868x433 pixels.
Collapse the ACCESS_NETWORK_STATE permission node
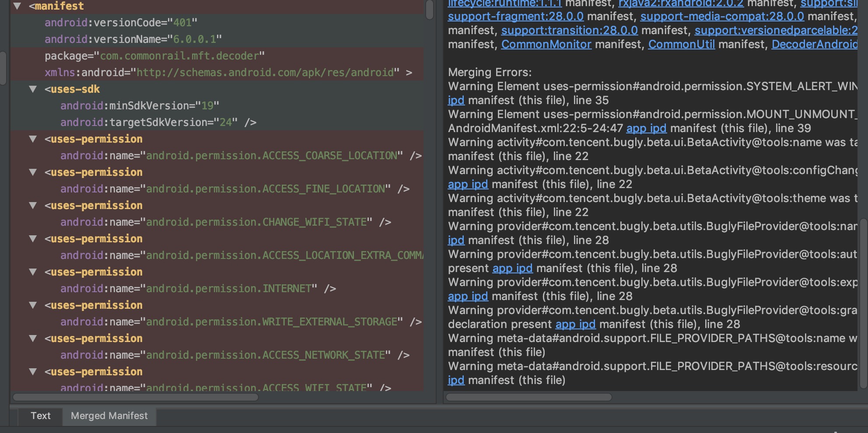pyautogui.click(x=34, y=339)
